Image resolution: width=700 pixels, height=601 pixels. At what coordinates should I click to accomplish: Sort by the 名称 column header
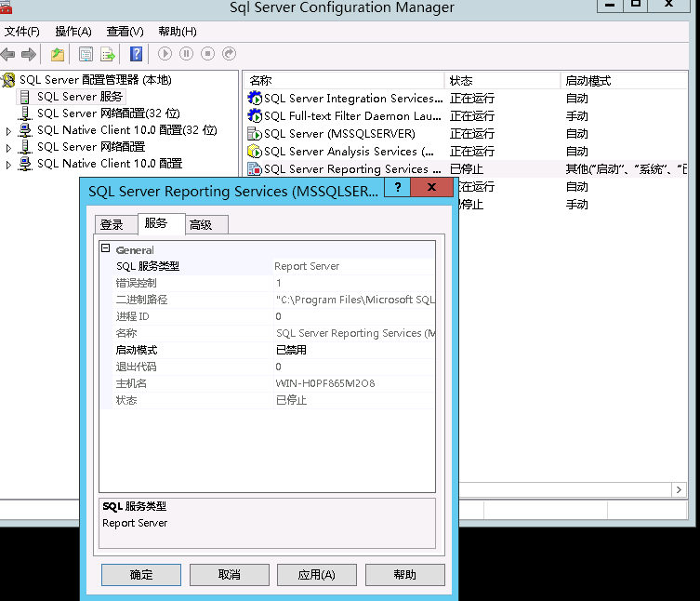point(344,81)
